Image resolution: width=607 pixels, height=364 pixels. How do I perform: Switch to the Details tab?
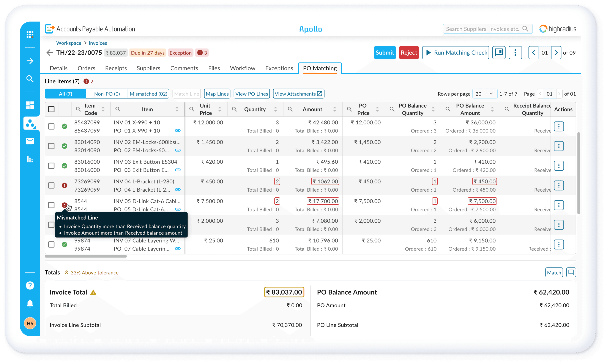pos(58,68)
